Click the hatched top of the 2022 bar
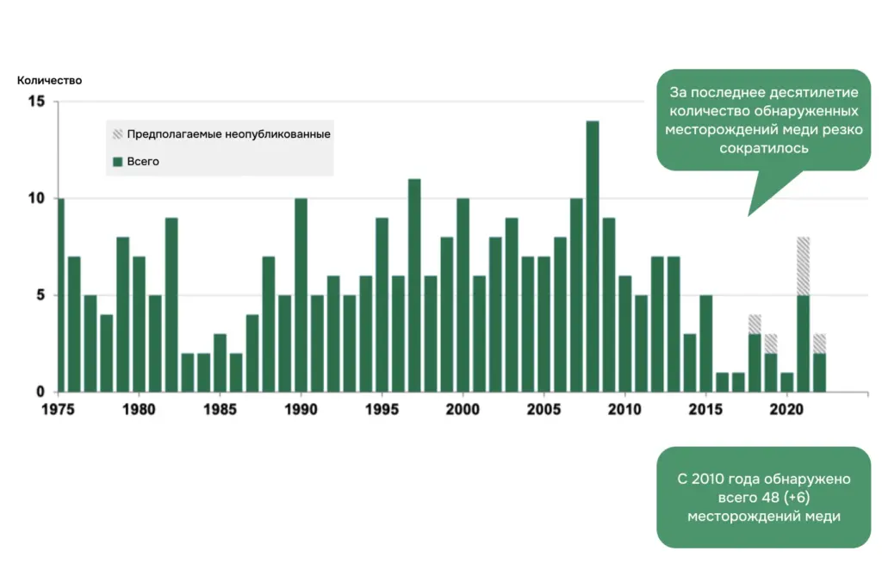The height and width of the screenshot is (588, 882). click(820, 344)
